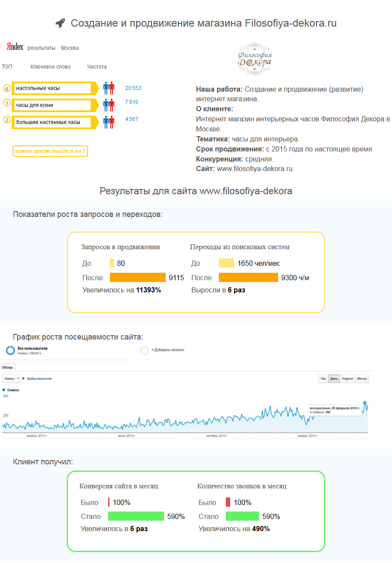The width and height of the screenshot is (392, 563).
Task: Click the Философия Декора logo
Action: (256, 59)
